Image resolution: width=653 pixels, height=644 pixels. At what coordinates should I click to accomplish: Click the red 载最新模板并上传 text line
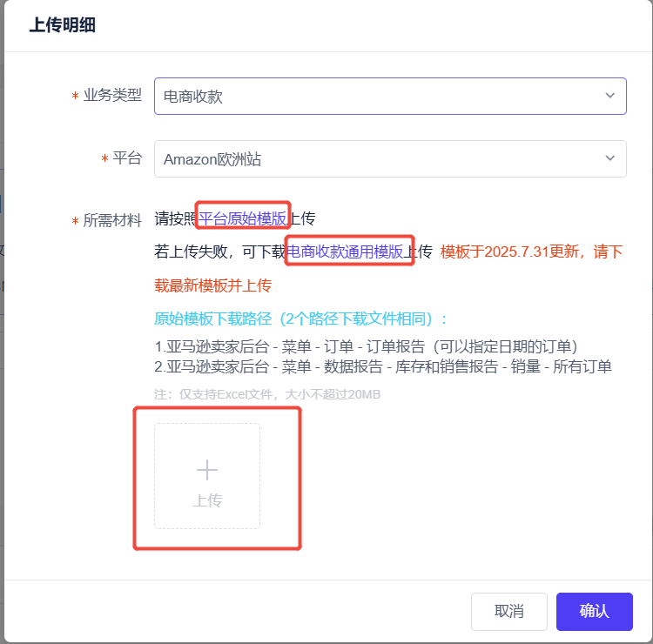coord(213,285)
